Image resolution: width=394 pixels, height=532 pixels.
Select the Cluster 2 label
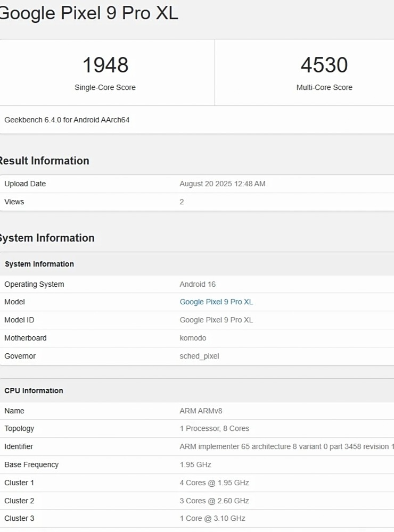[x=19, y=501]
